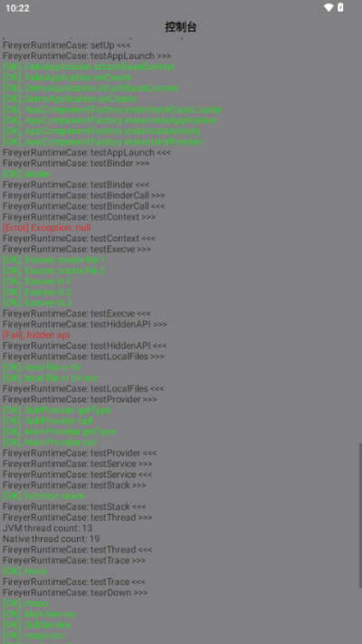Click "[OK], FakeApplication attachBaseContext" log entry
362x644 pixels.
point(89,67)
